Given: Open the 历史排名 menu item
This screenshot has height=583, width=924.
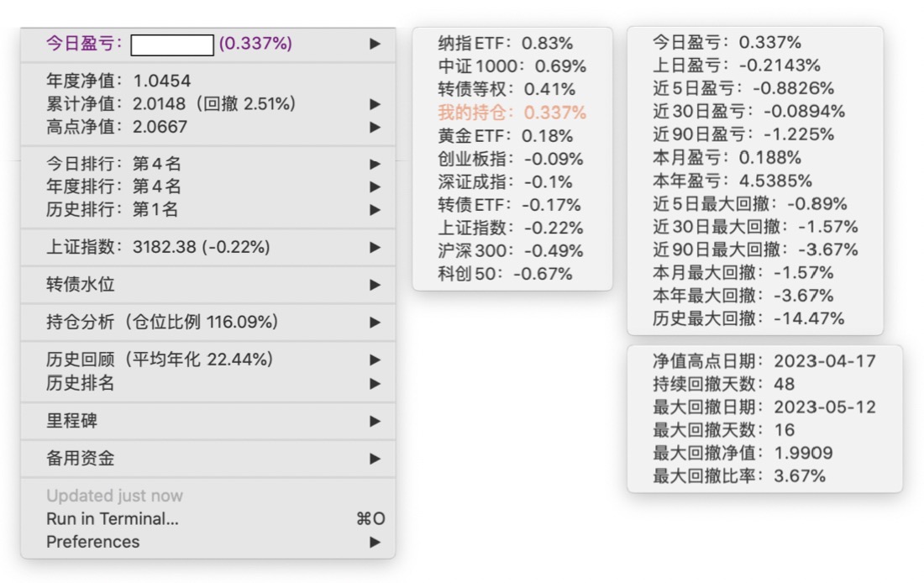Looking at the screenshot, I should (x=81, y=383).
